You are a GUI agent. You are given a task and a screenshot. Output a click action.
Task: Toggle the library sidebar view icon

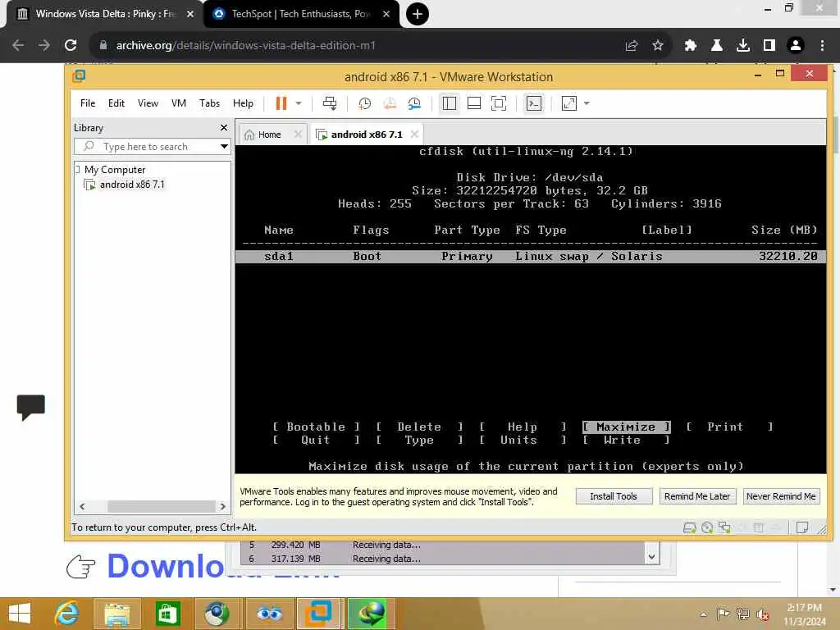click(449, 103)
